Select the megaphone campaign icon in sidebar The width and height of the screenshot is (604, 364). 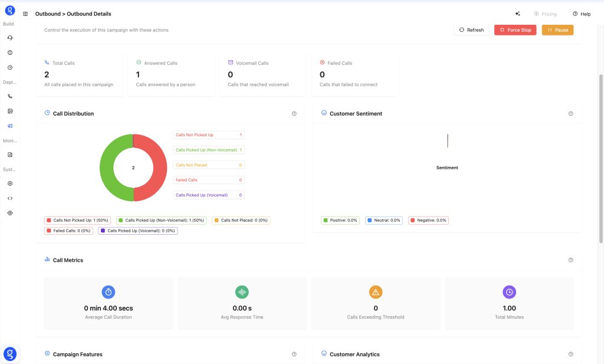[x=10, y=126]
